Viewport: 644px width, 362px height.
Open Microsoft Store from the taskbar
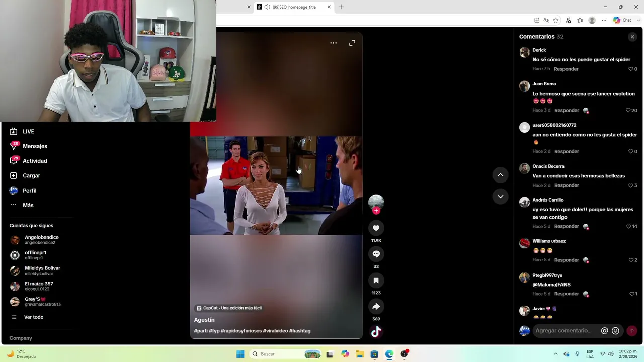coord(374,354)
